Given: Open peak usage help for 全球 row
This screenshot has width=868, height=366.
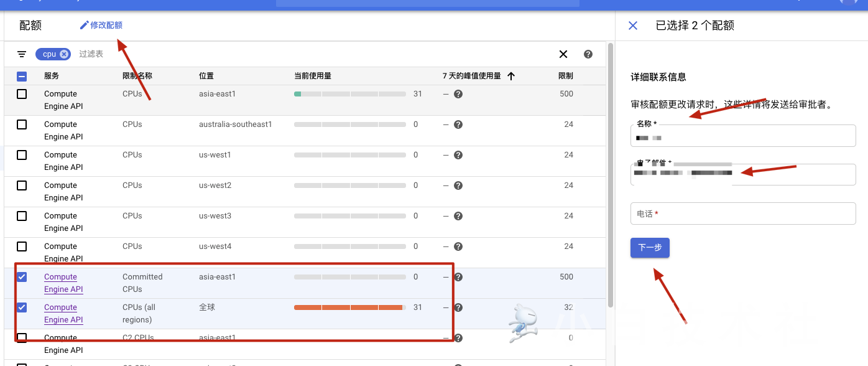Looking at the screenshot, I should (x=458, y=307).
